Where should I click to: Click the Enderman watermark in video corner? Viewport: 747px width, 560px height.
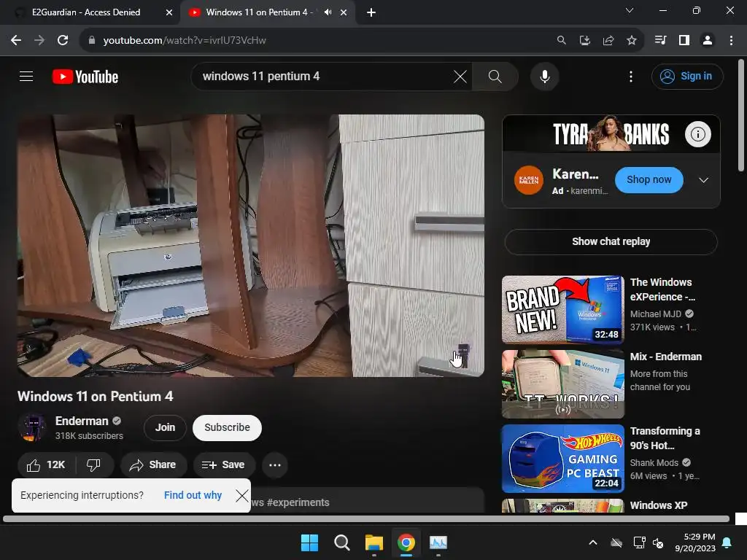click(x=463, y=355)
